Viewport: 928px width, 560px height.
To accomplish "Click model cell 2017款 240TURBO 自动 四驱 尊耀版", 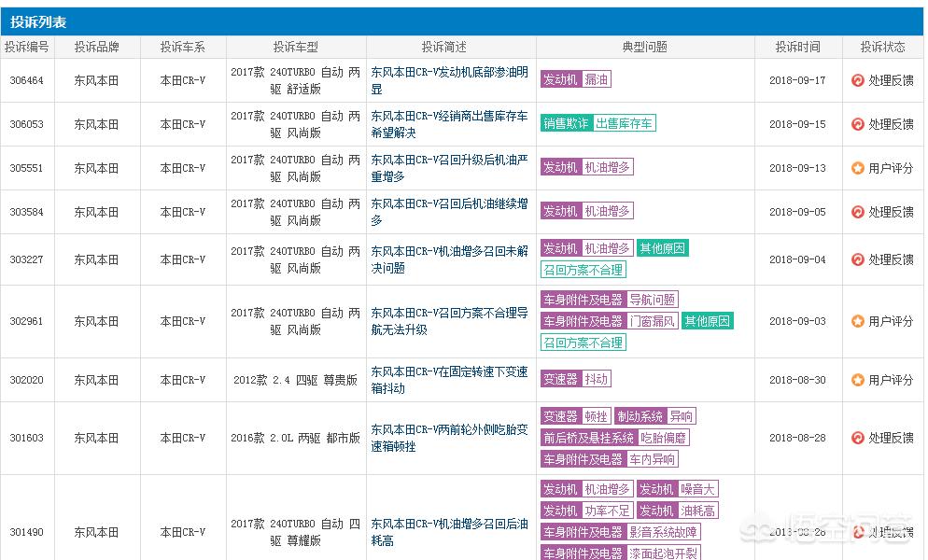I will click(x=295, y=532).
